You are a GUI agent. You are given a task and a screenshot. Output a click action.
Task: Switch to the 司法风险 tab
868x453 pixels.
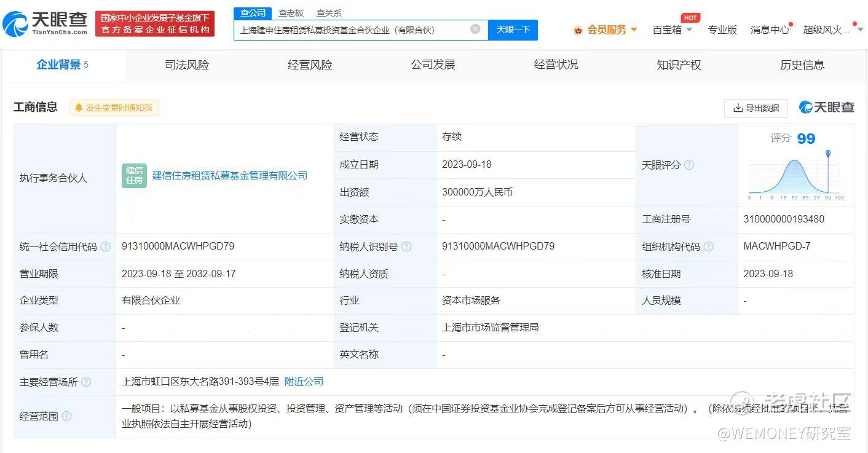pos(187,65)
